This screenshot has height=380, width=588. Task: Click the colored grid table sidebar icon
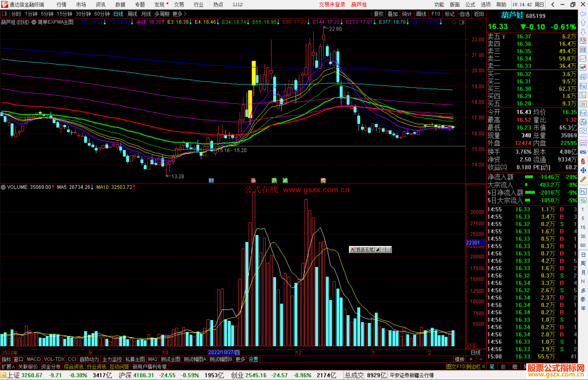pos(583,50)
